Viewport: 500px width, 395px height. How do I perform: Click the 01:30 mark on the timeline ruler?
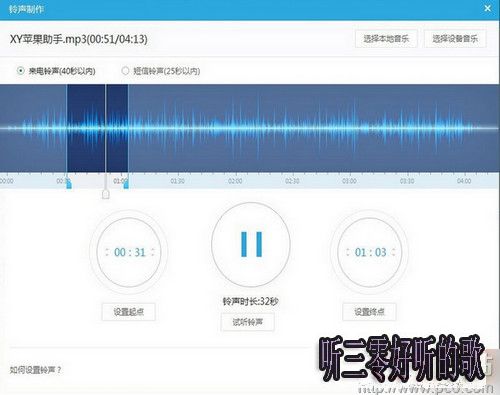178,181
